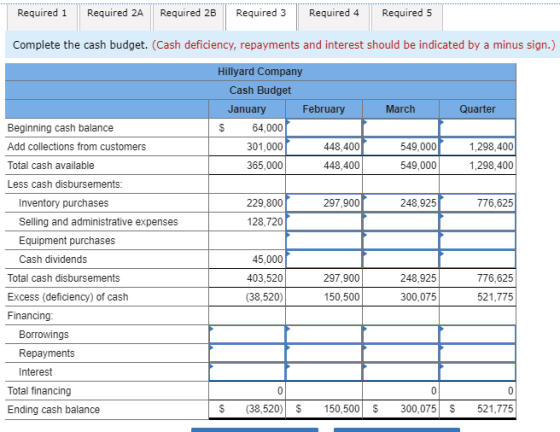Select February equipment purchases field
The width and height of the screenshot is (560, 432).
[x=324, y=241]
